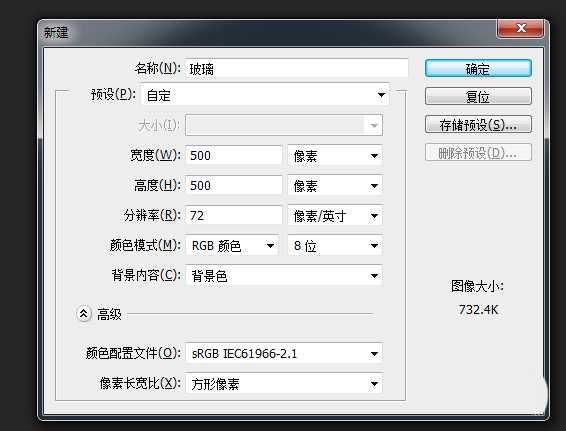The image size is (566, 431).
Task: Click the disabled 删除预设(D)... button
Action: 478,152
